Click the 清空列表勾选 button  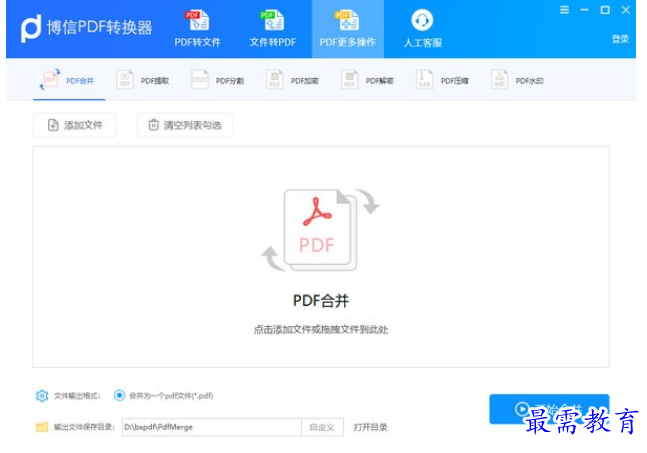tap(184, 125)
